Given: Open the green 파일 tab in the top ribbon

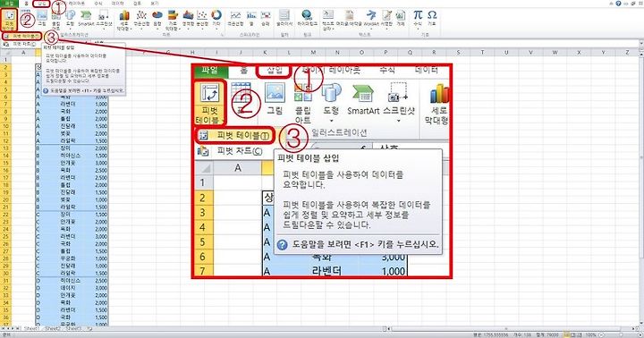Looking at the screenshot, I should coord(9,4).
